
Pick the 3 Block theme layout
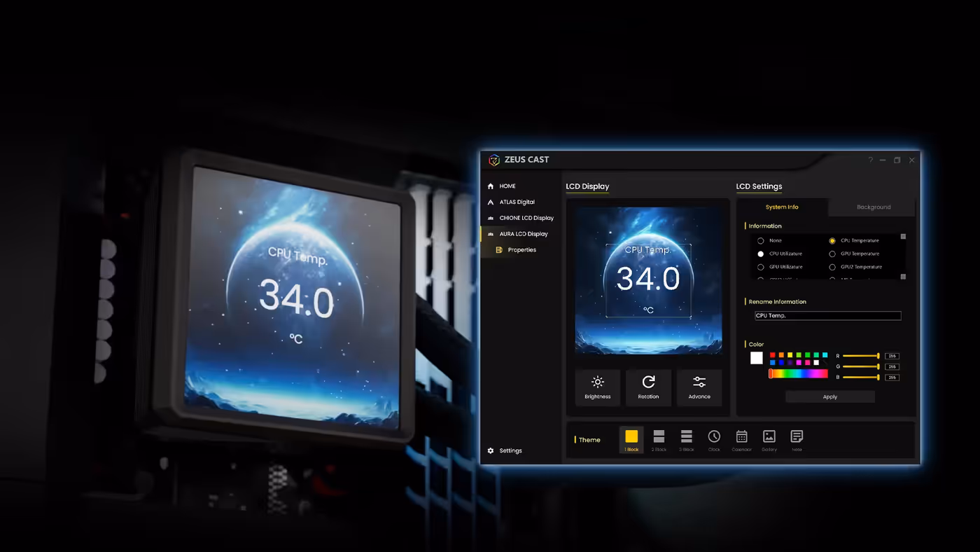[x=687, y=439]
